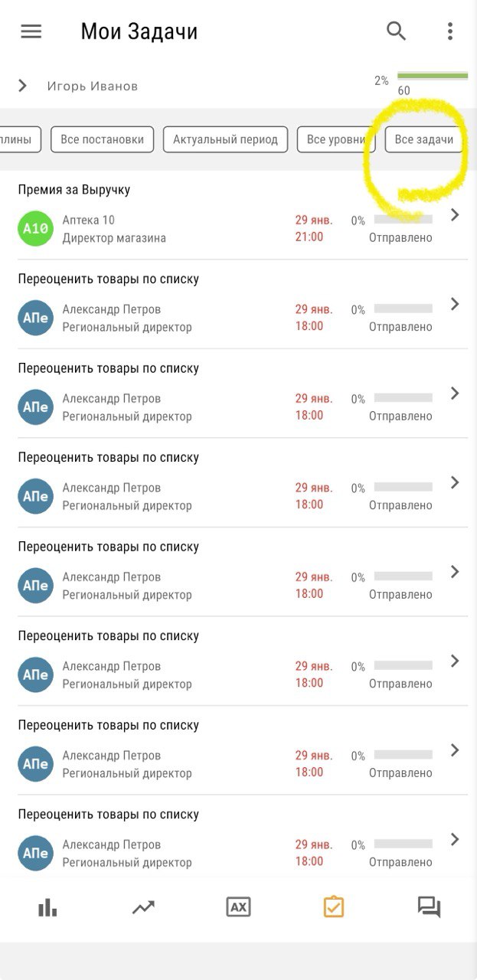Open the 'Все постановки' filter
The height and width of the screenshot is (980, 477).
[x=102, y=139]
